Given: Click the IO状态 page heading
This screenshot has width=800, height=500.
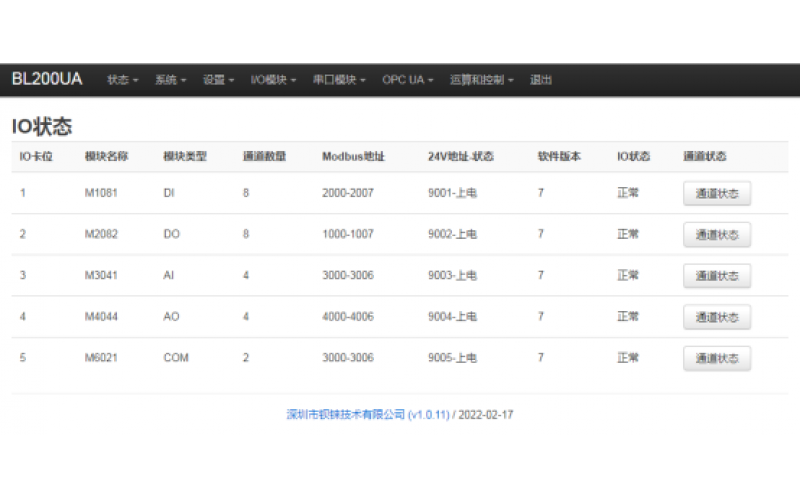Looking at the screenshot, I should [42, 127].
